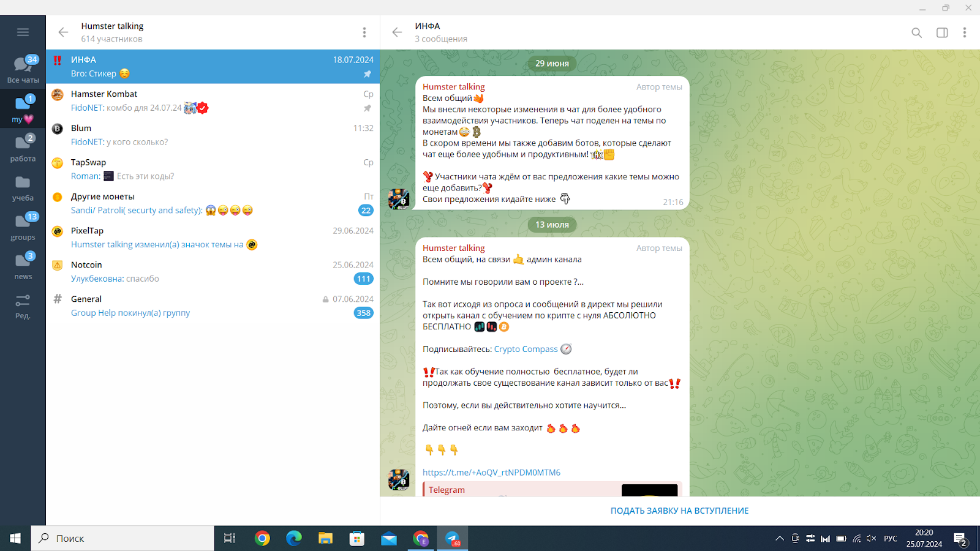The image size is (980, 551).
Task: Open the General topic via its hash icon
Action: 58,299
